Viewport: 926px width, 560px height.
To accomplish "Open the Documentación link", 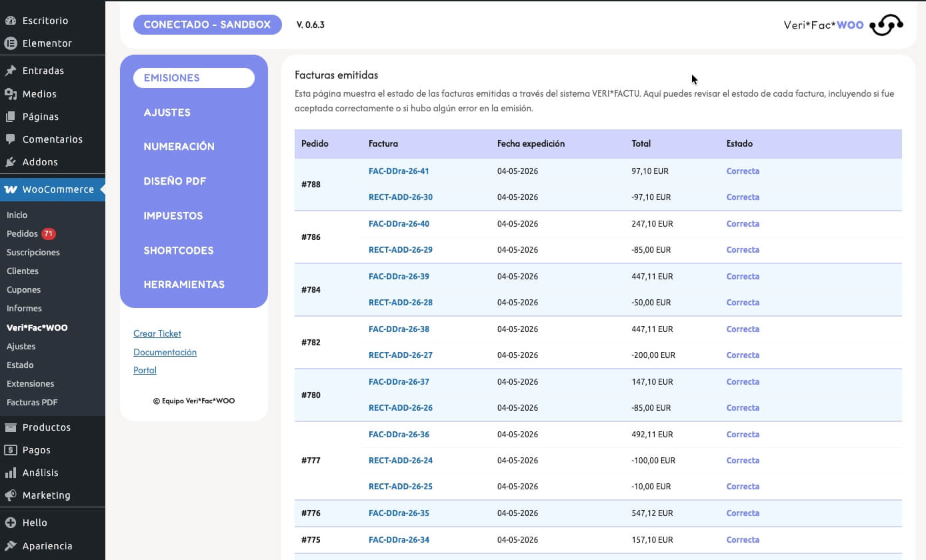I will [165, 352].
